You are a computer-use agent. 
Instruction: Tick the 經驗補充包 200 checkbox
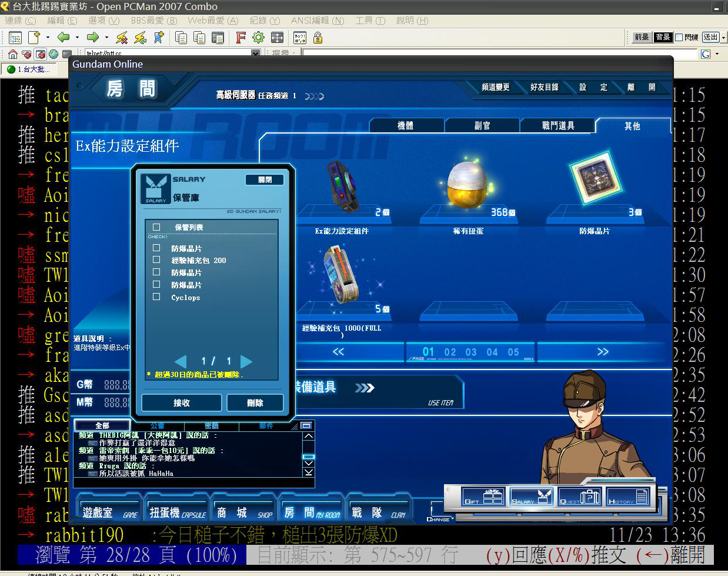(156, 259)
